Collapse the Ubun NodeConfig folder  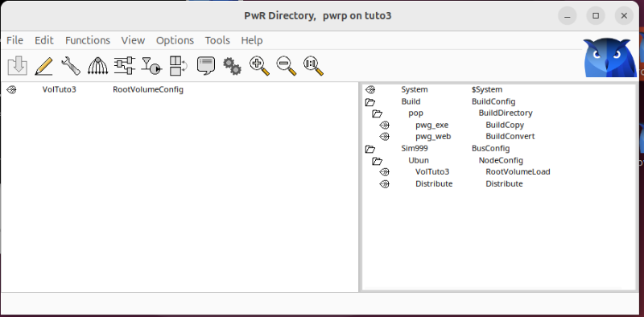(377, 161)
